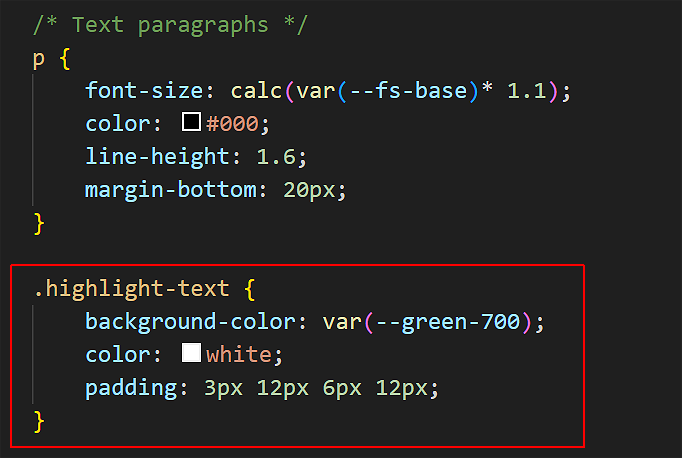Click the closing brace of p rule

[x=39, y=223]
